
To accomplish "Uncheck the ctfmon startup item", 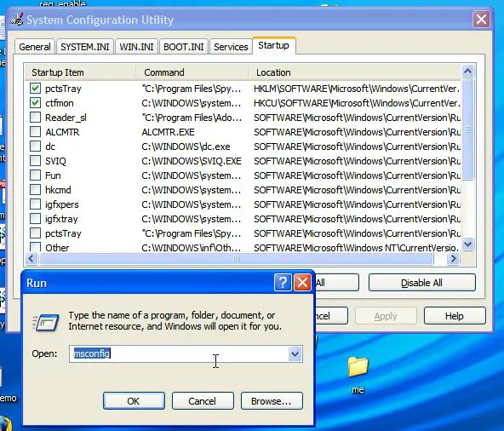I will [35, 102].
